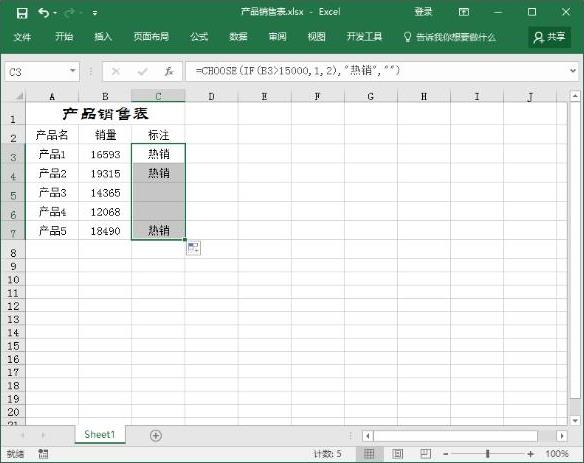Click horizontal scrollbar left arrow
Viewport: 584px width, 463px height.
368,435
